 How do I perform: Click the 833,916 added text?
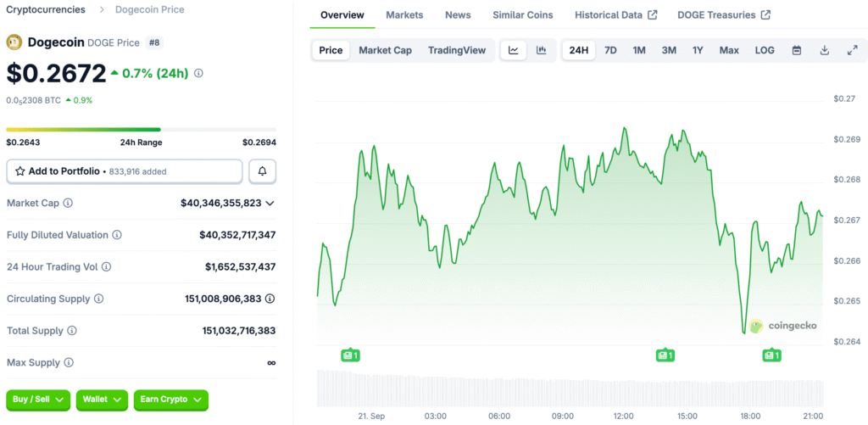(x=138, y=171)
